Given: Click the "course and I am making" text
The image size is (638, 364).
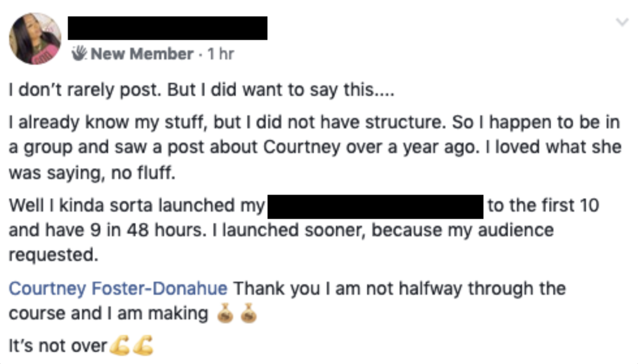Looking at the screenshot, I should [x=108, y=314].
